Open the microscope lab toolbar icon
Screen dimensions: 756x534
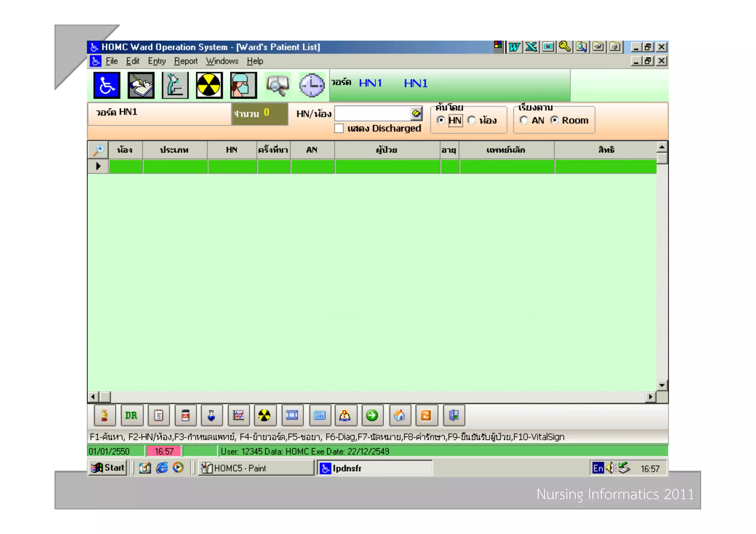pyautogui.click(x=175, y=86)
